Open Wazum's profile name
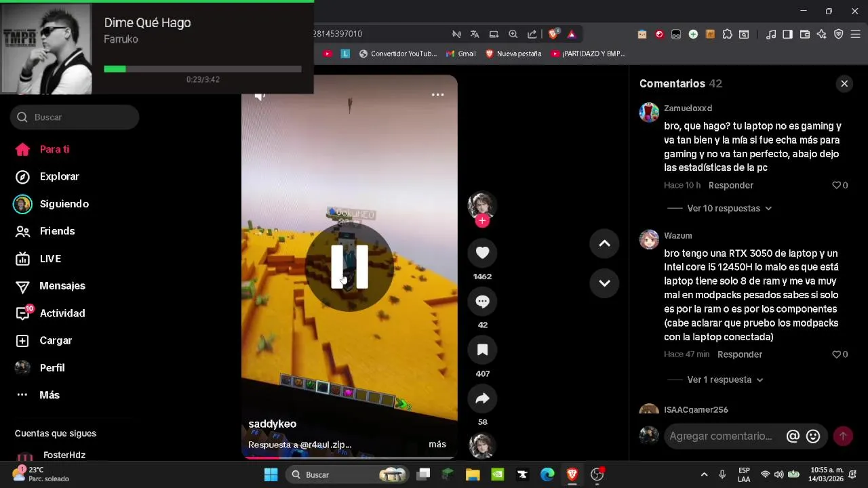 (x=678, y=236)
